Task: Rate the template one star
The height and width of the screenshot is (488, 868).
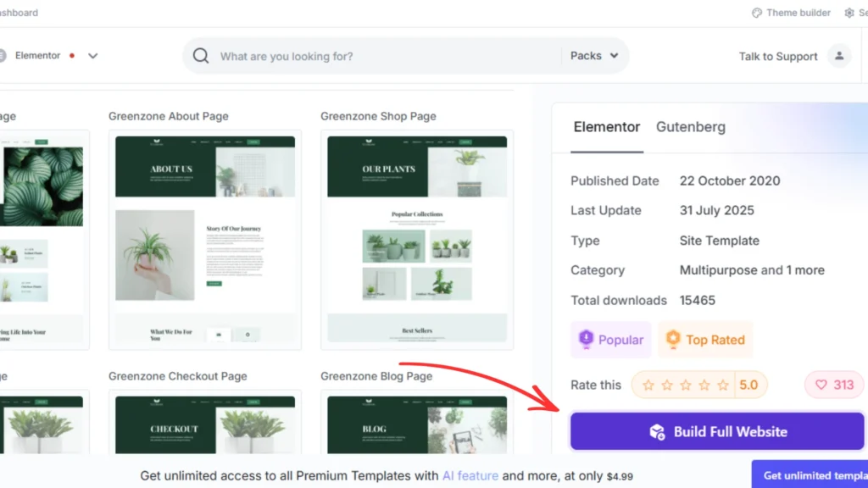Action: (648, 385)
